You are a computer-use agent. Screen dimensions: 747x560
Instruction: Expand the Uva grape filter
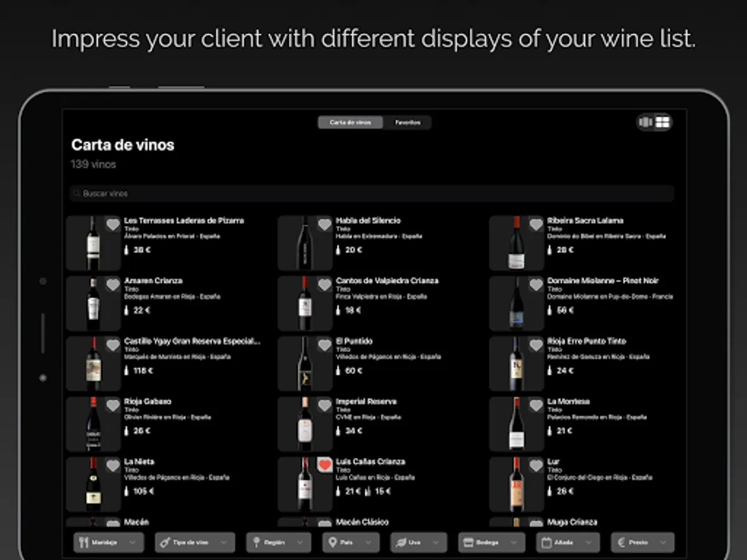(x=419, y=543)
